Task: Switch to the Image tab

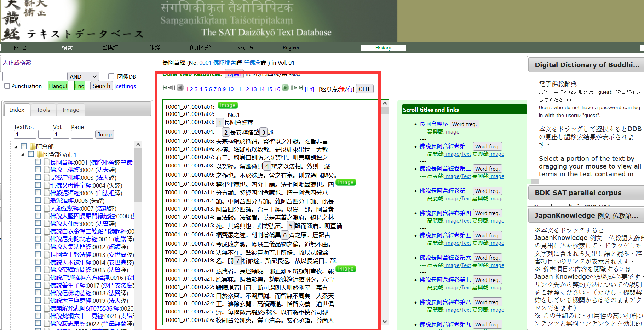Action: pyautogui.click(x=71, y=110)
